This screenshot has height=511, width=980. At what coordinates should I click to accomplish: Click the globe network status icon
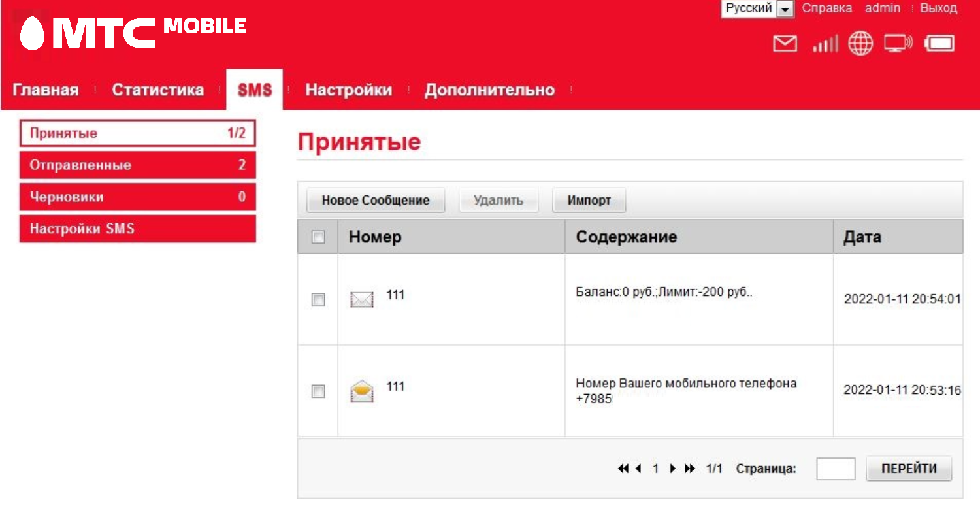860,44
